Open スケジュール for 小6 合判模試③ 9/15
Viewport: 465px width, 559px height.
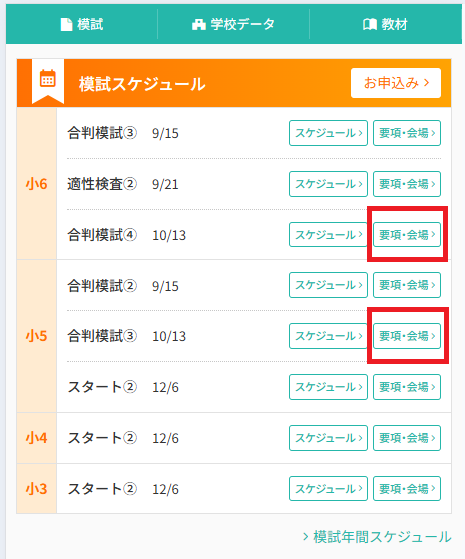coord(328,133)
